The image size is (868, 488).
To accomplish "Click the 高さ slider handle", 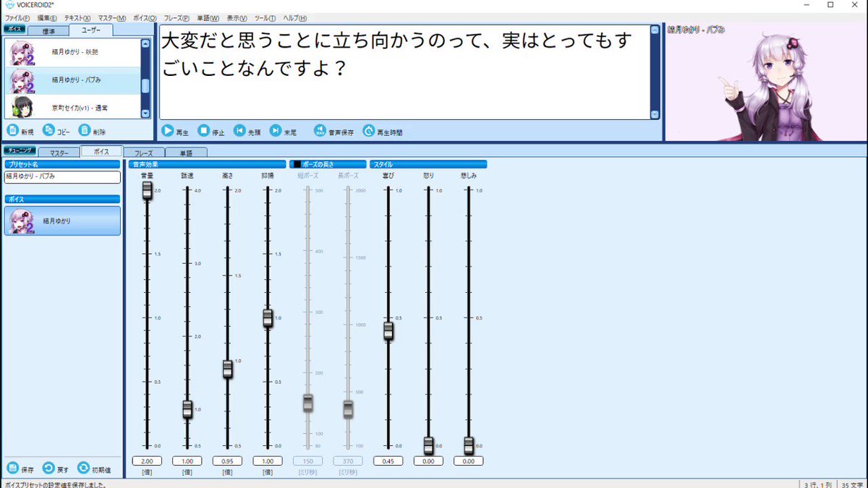I will [227, 369].
